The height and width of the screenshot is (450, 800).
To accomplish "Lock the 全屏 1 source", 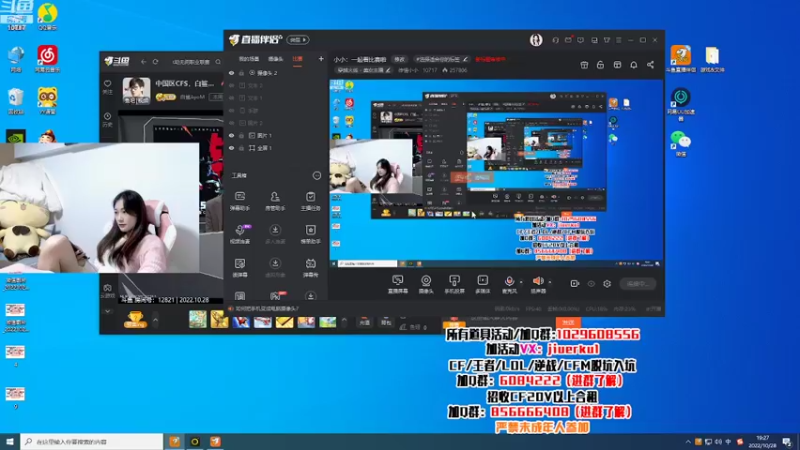I will [241, 148].
